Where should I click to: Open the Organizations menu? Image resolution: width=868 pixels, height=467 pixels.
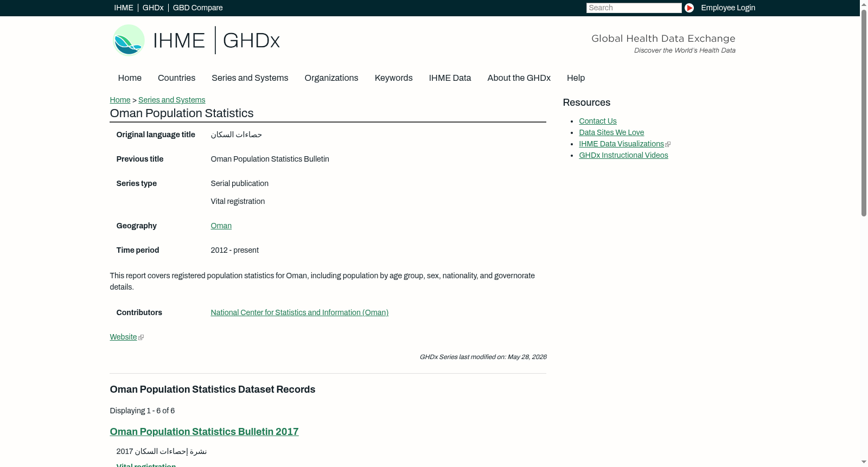[331, 78]
